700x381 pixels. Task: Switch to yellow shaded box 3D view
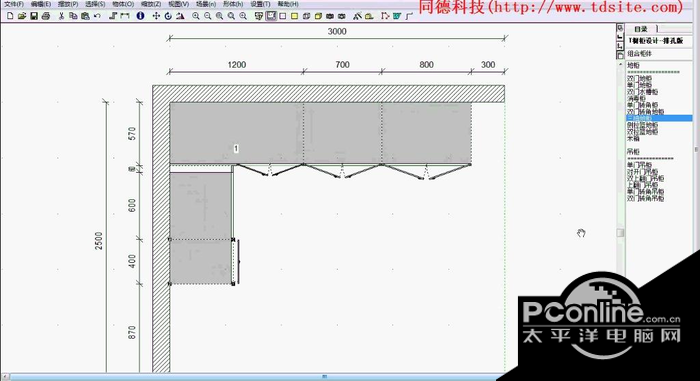pos(318,16)
